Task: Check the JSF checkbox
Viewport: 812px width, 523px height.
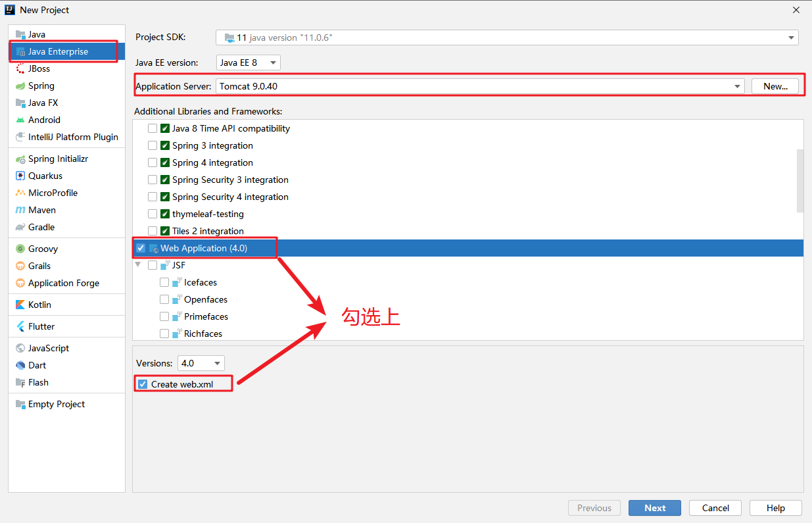Action: [153, 265]
